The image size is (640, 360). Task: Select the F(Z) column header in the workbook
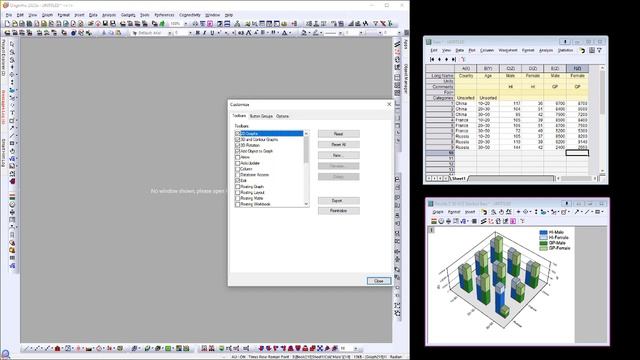click(577, 69)
